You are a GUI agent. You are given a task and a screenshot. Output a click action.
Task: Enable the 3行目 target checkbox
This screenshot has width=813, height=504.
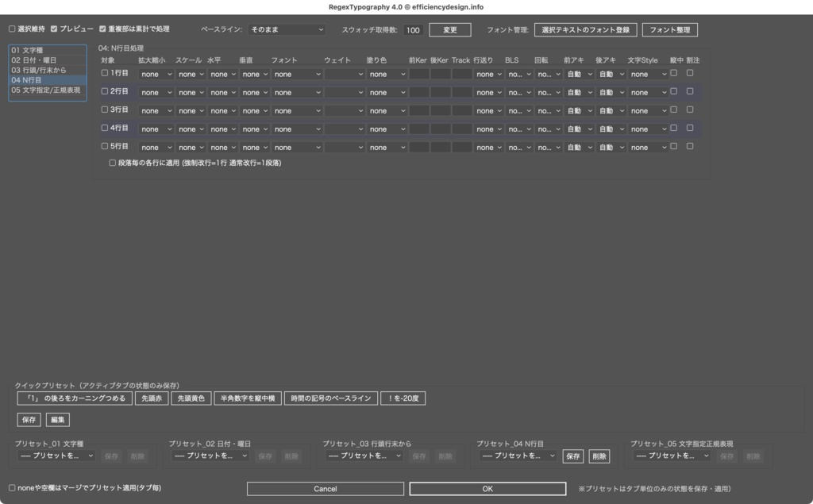coord(105,110)
